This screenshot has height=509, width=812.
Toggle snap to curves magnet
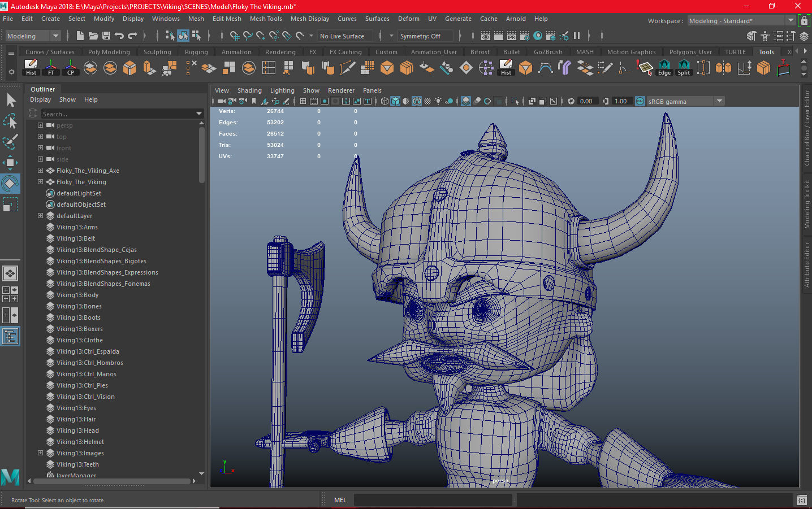[248, 36]
